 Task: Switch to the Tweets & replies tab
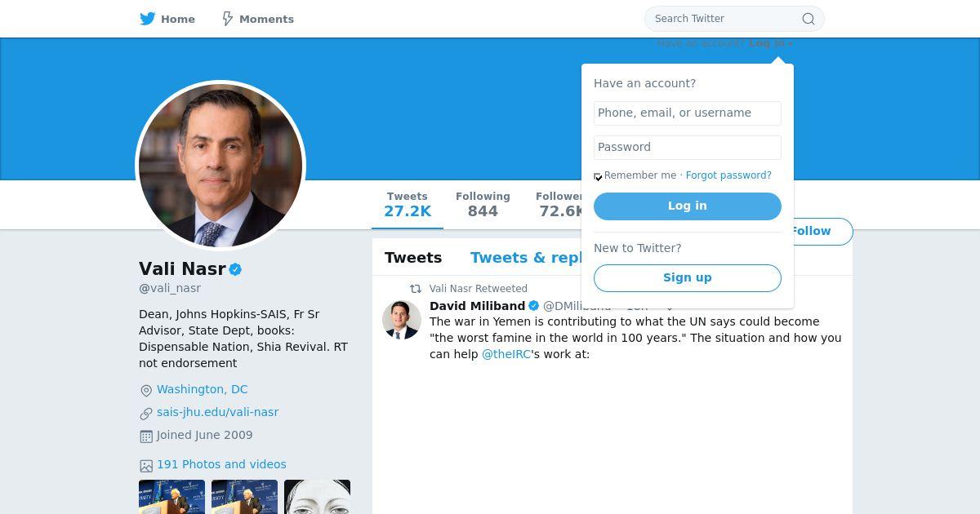click(x=527, y=258)
